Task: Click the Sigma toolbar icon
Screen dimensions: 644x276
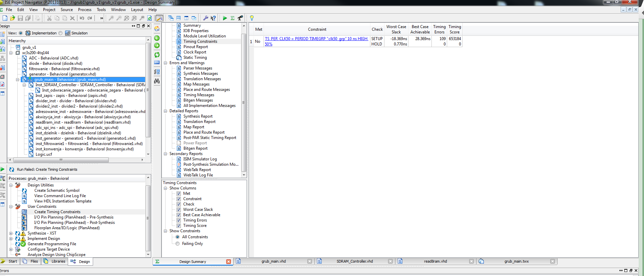Action: point(233,18)
